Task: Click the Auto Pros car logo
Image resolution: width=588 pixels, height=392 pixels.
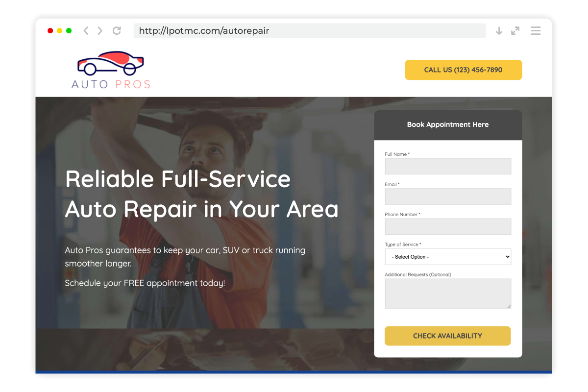Action: tap(111, 70)
